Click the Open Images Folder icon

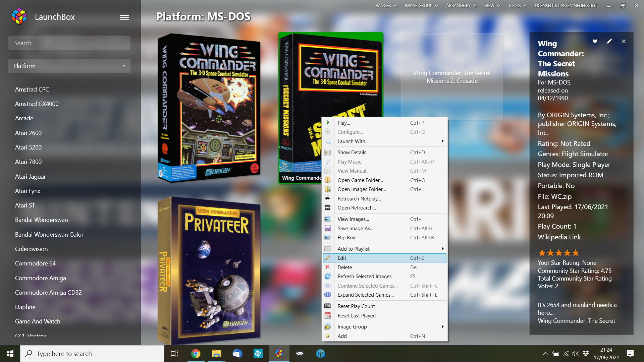point(328,189)
